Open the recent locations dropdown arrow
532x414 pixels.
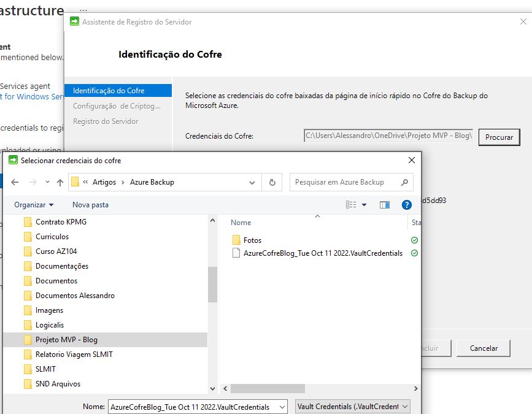(47, 182)
